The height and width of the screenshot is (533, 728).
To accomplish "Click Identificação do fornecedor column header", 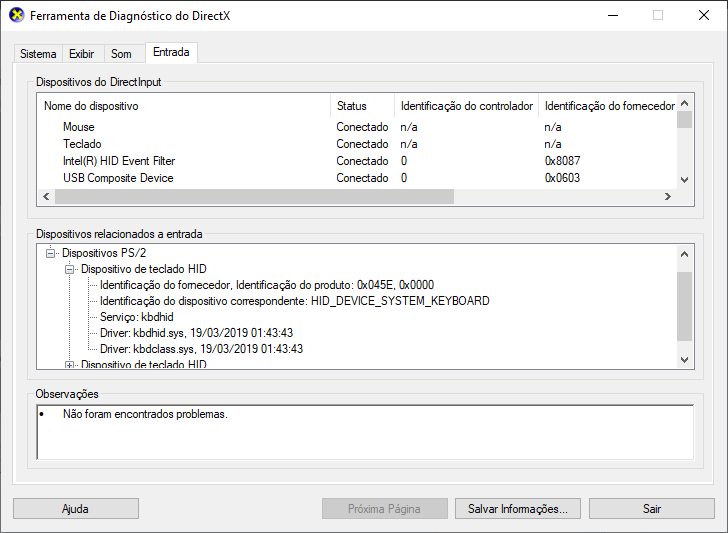I will (607, 106).
